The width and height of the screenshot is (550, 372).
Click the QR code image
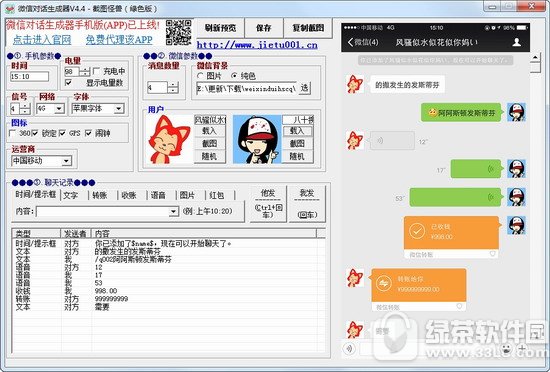179,32
